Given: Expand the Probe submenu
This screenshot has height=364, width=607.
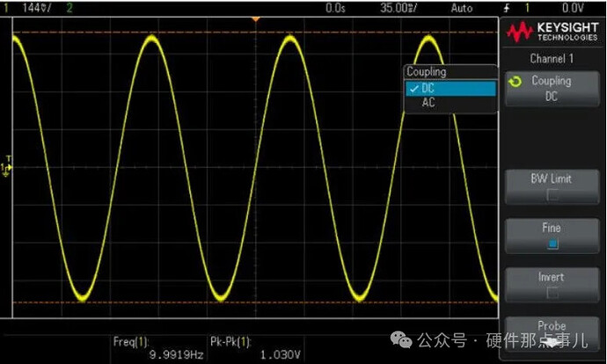Looking at the screenshot, I should click(551, 326).
